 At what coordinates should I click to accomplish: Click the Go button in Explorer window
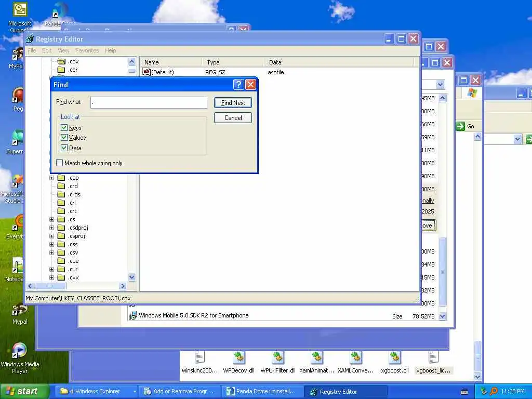465,126
